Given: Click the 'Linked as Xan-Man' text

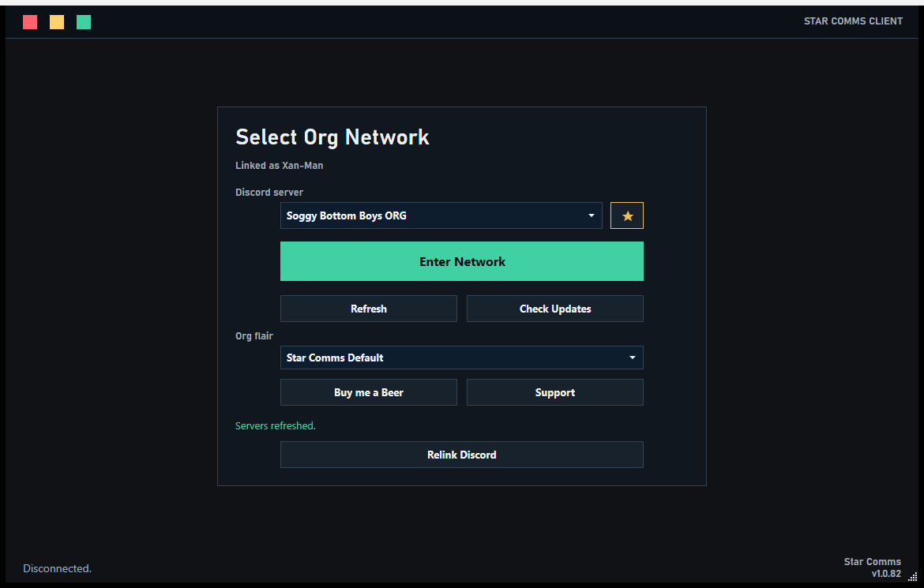Looking at the screenshot, I should point(280,166).
